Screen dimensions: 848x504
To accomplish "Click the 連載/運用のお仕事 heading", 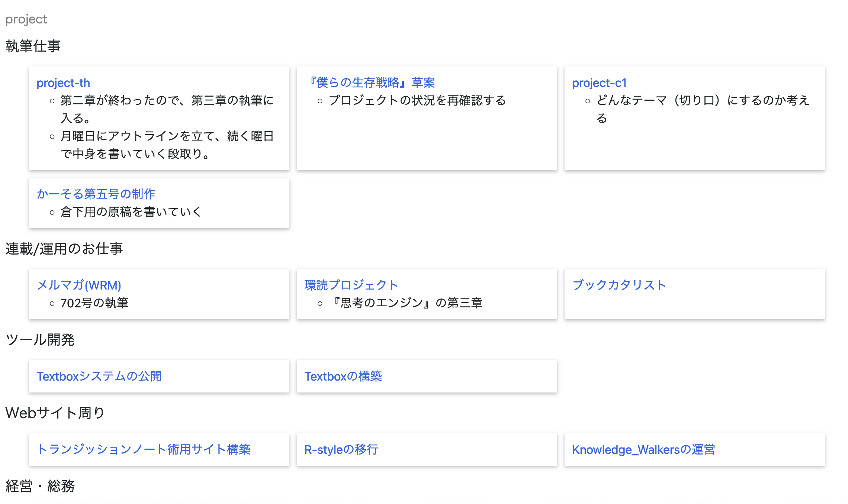I will 64,249.
